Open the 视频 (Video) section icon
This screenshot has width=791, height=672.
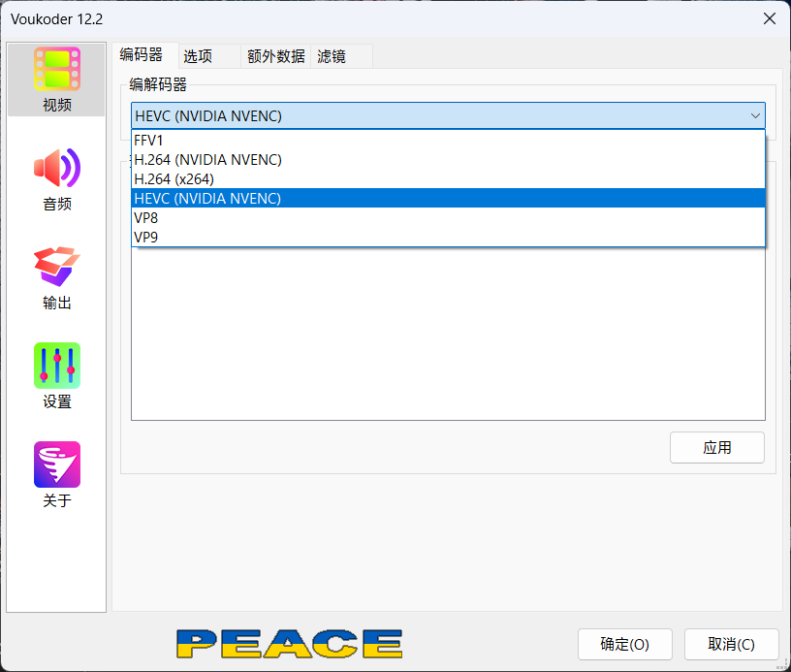pos(57,70)
